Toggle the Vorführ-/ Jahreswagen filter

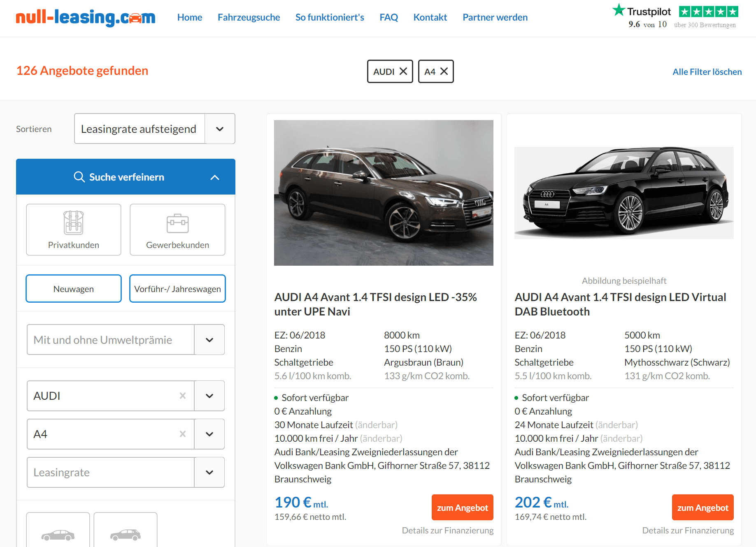click(177, 289)
